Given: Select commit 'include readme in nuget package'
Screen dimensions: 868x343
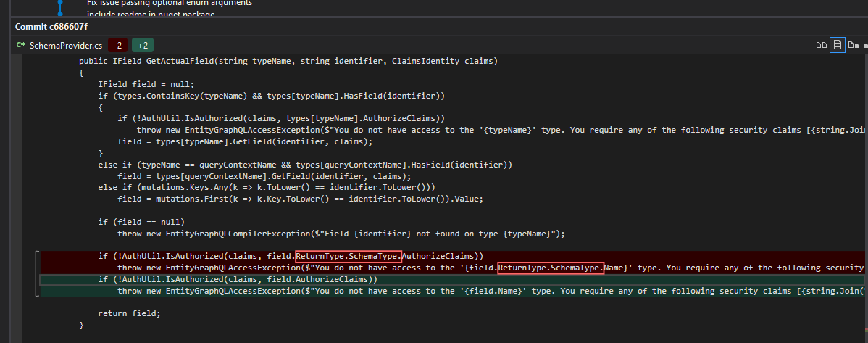Looking at the screenshot, I should [x=151, y=14].
